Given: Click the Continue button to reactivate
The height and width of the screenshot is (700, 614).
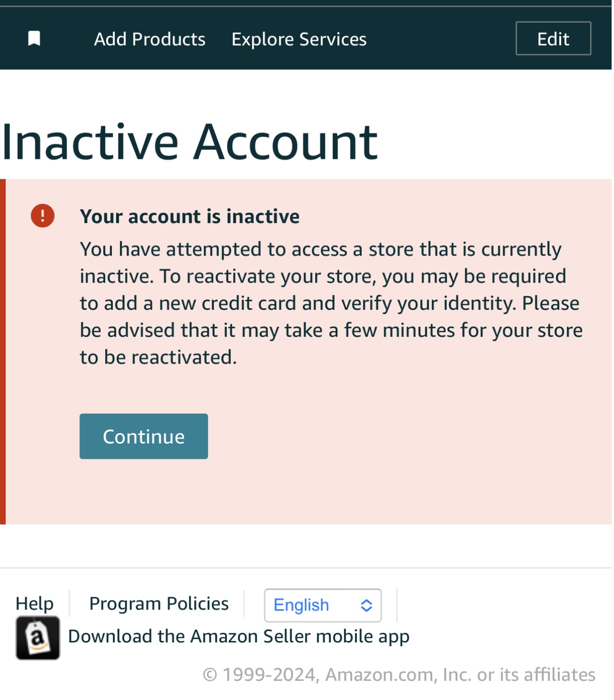Looking at the screenshot, I should 144,436.
